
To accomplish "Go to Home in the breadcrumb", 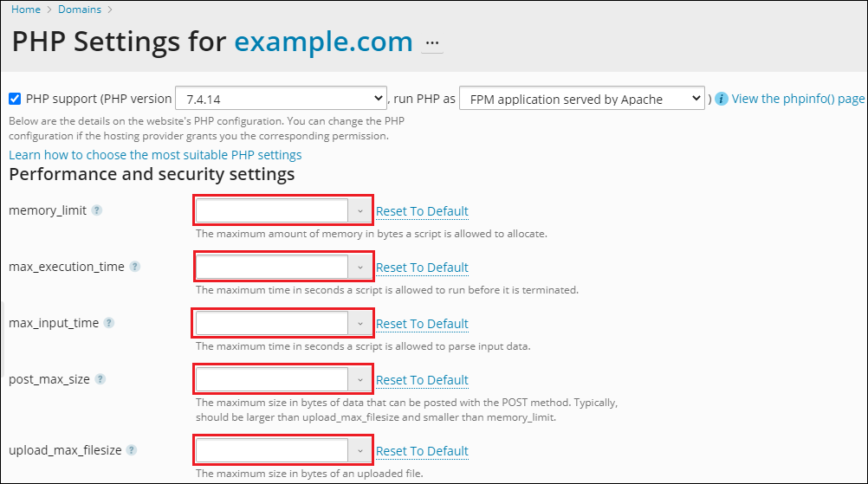I will tap(26, 10).
